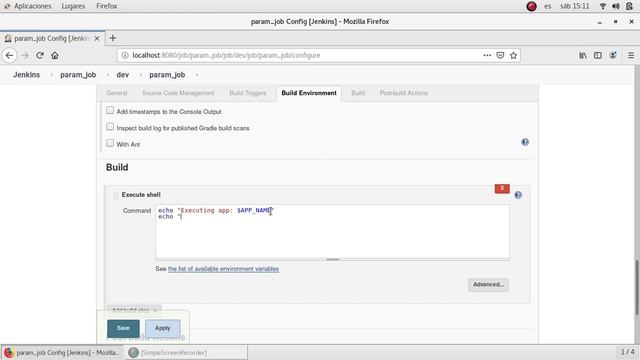Switch keyboard layout indicator 'es'
The height and width of the screenshot is (360, 640).
(x=548, y=6)
